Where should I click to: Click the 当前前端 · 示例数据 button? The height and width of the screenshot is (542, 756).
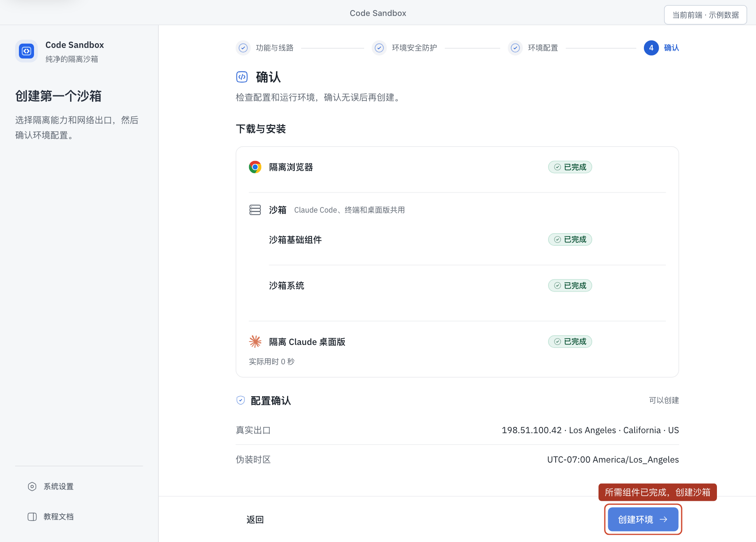tap(705, 15)
